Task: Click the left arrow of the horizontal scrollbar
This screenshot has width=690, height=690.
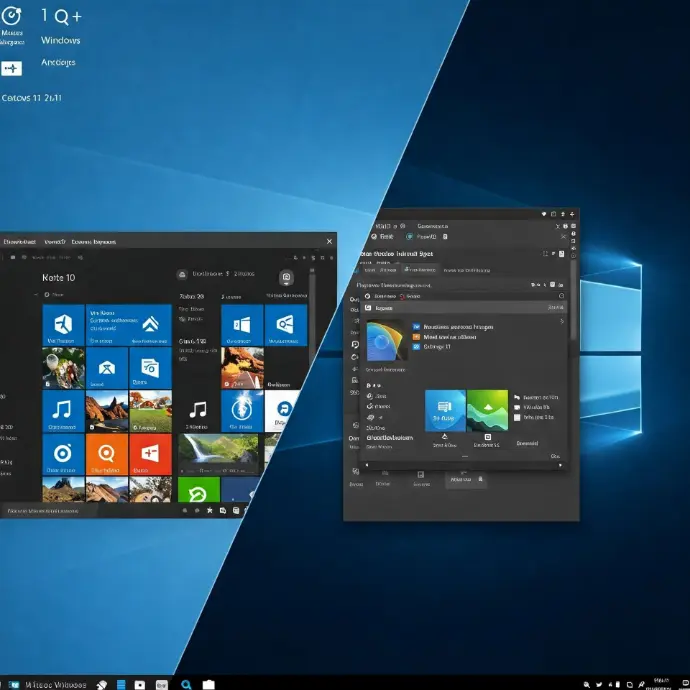Action: [x=367, y=465]
